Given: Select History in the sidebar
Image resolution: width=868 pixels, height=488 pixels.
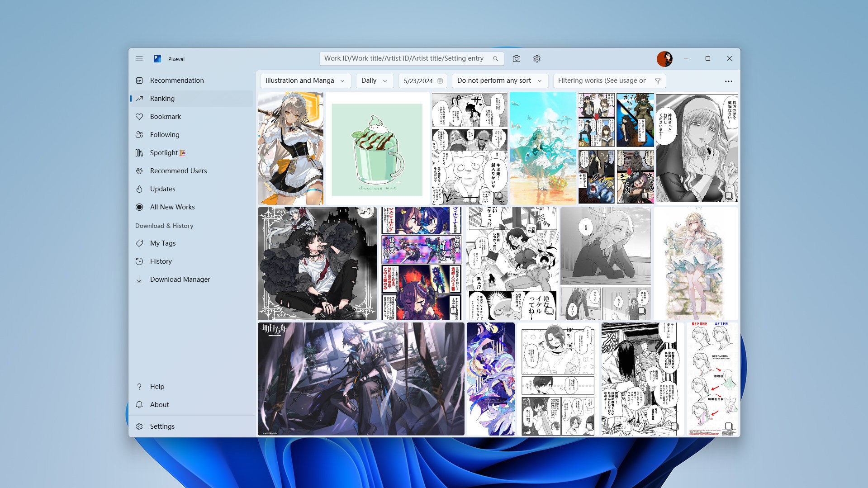Looking at the screenshot, I should (161, 261).
